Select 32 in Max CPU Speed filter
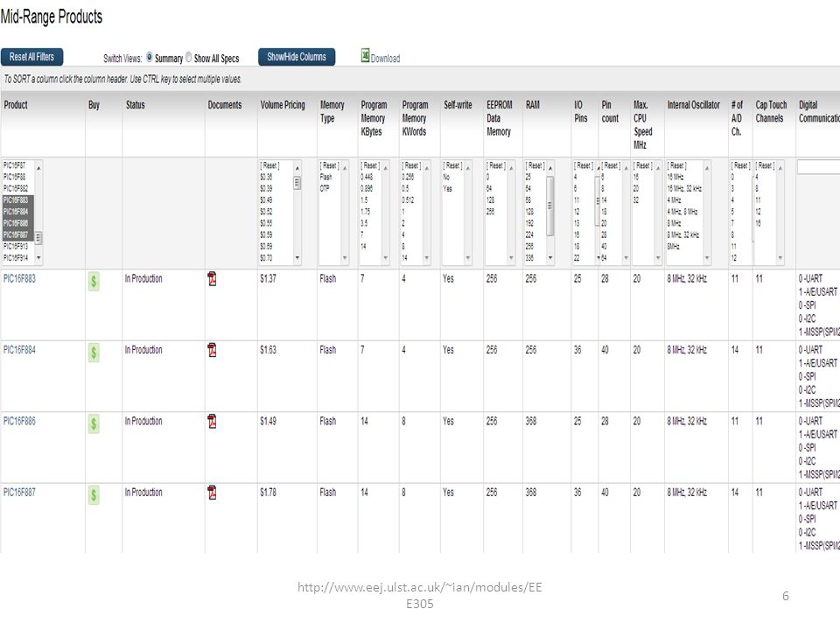This screenshot has height=630, width=840. (636, 200)
